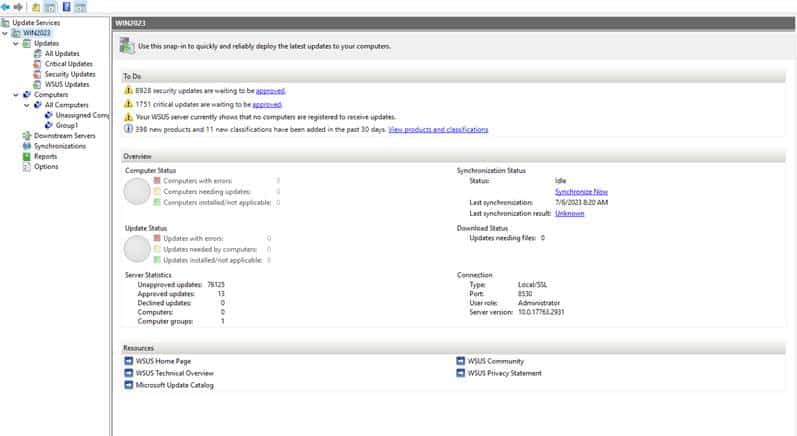797x436 pixels.
Task: Collapse the Updates tree node
Action: click(x=16, y=44)
